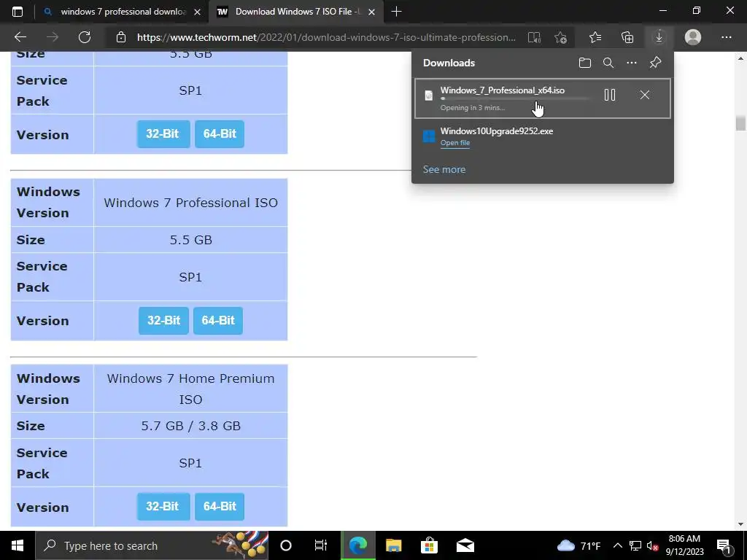This screenshot has width=747, height=560.
Task: Click the scrollbar down arrow
Action: (x=740, y=524)
